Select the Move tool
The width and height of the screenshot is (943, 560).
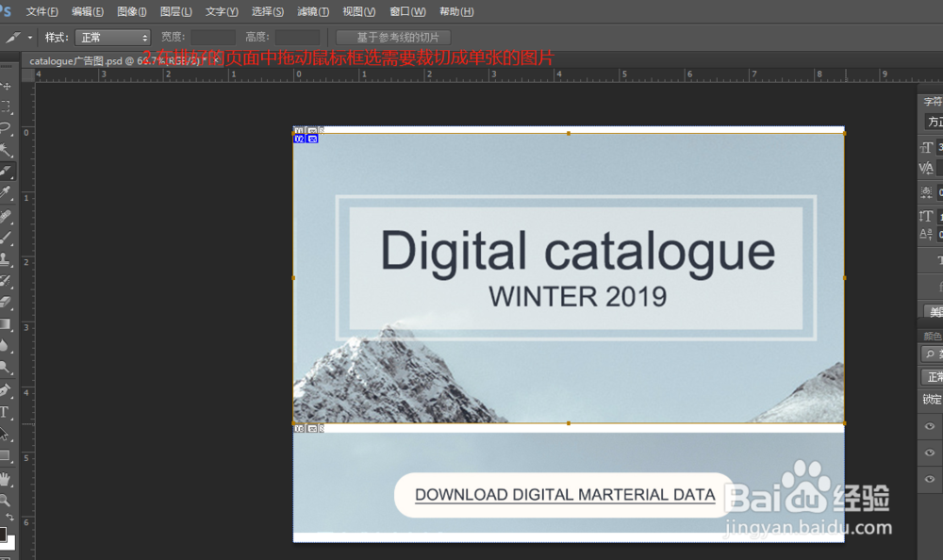[7, 87]
